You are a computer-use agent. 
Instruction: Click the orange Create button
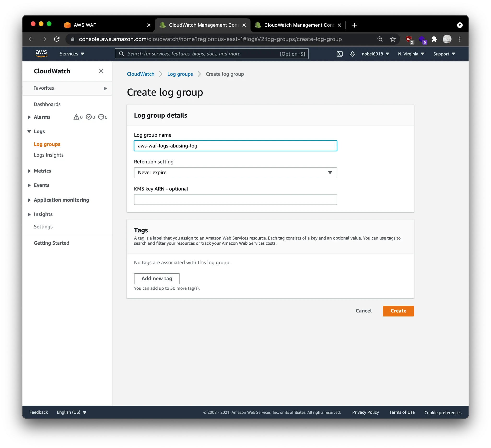pos(398,311)
